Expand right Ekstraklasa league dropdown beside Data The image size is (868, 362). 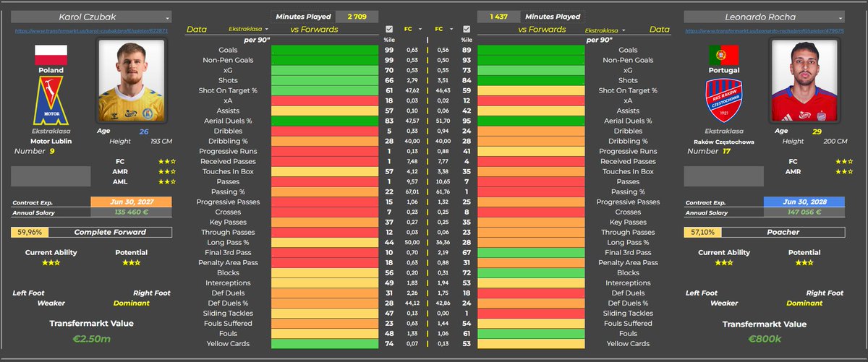pos(607,30)
